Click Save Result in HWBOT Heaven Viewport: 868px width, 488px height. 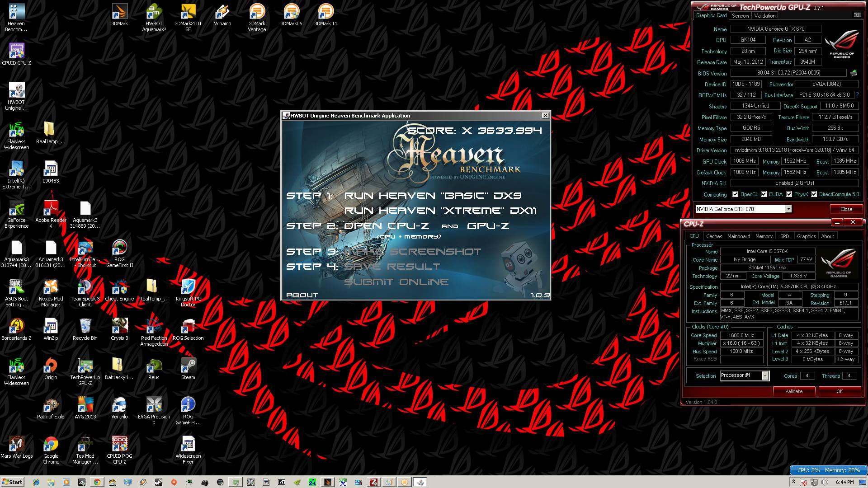point(392,267)
